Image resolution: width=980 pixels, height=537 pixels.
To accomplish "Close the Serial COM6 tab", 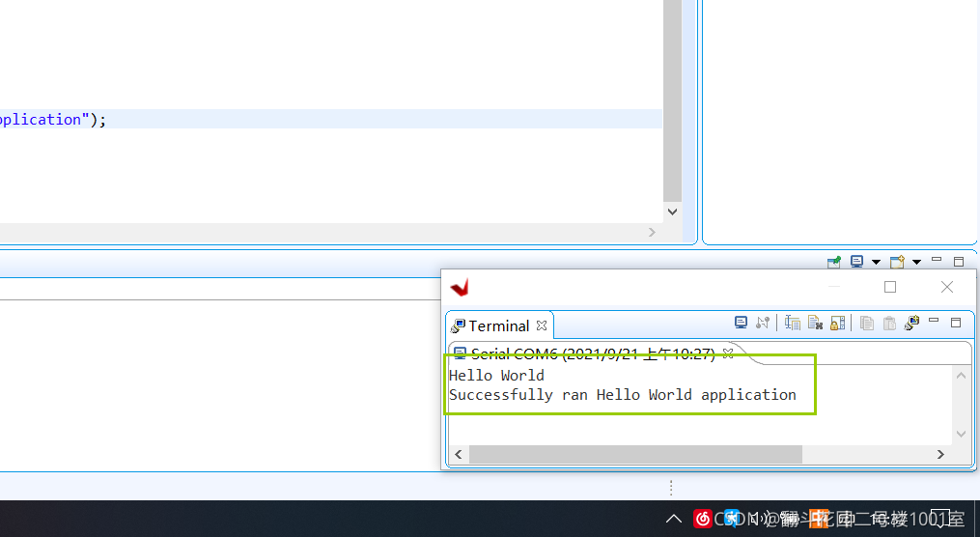I will [728, 353].
